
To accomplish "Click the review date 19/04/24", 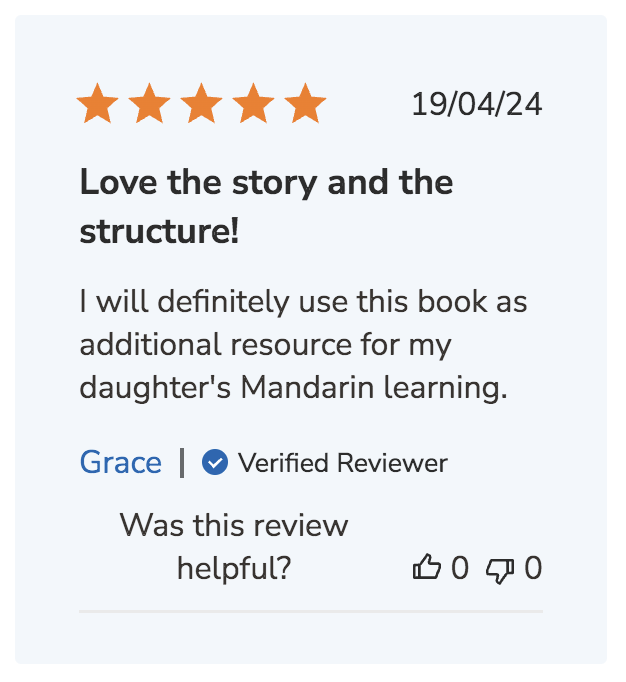I will point(476,104).
